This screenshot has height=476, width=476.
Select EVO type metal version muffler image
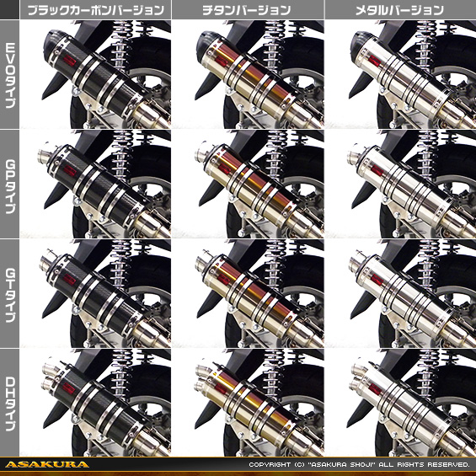tap(400, 74)
